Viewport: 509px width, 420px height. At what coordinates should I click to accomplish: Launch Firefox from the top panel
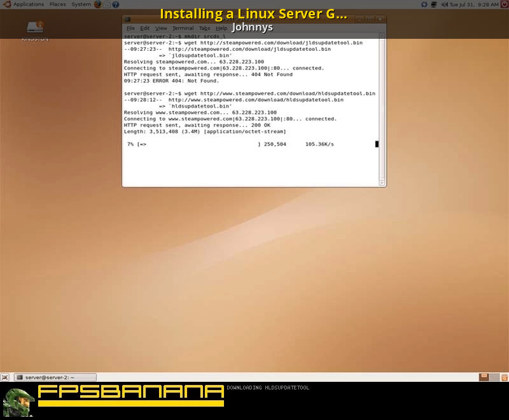coord(97,4)
